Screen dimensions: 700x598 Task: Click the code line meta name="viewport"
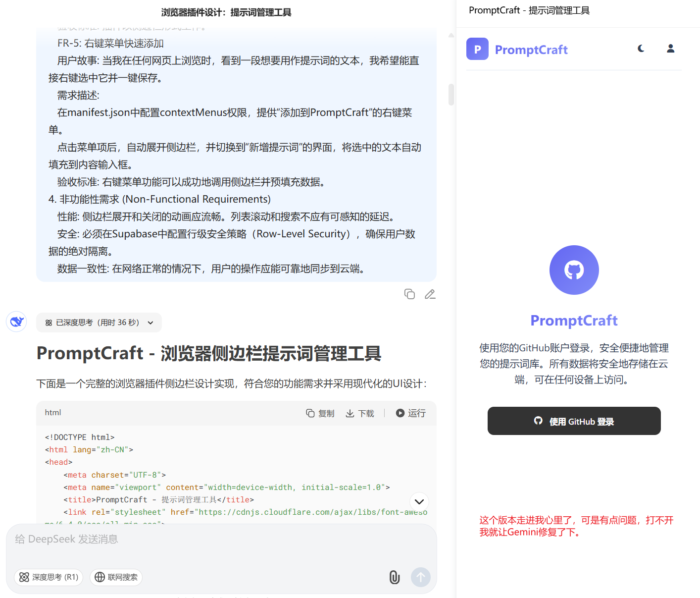click(227, 488)
